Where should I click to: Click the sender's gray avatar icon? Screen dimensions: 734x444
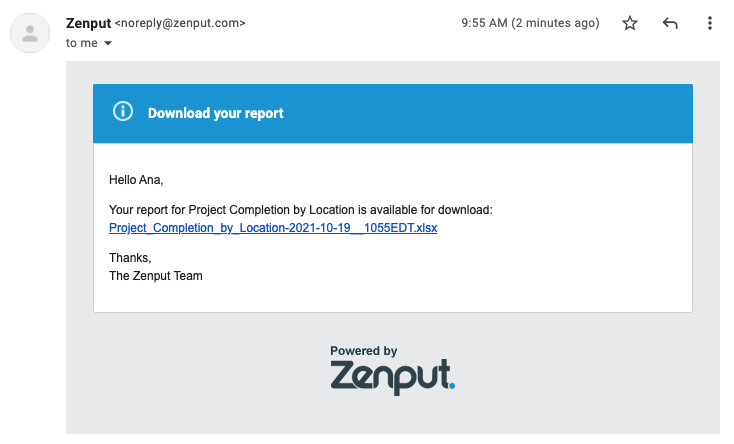click(30, 33)
